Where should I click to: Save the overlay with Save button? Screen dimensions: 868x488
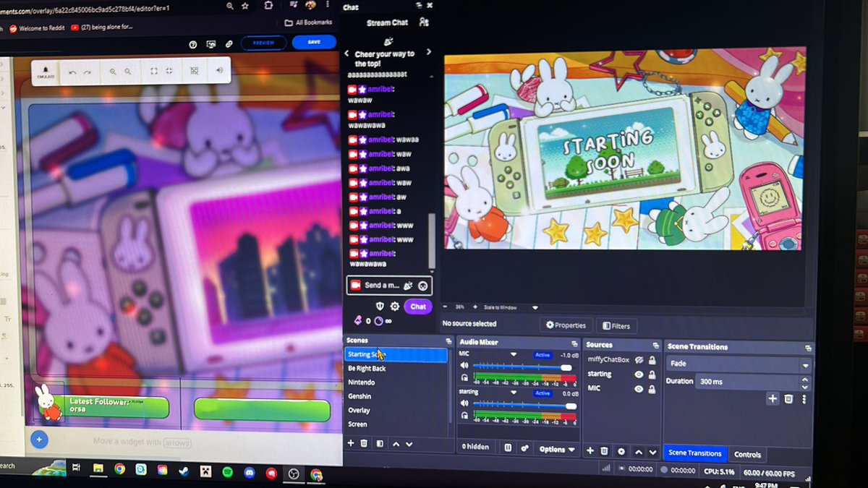[314, 42]
